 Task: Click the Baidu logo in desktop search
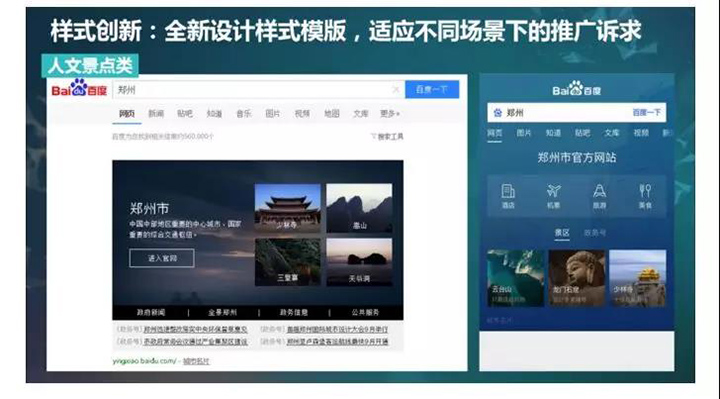(x=79, y=88)
